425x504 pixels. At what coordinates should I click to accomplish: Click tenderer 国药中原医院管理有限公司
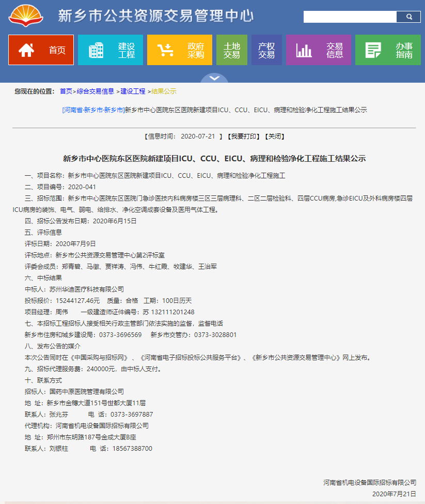(x=87, y=392)
